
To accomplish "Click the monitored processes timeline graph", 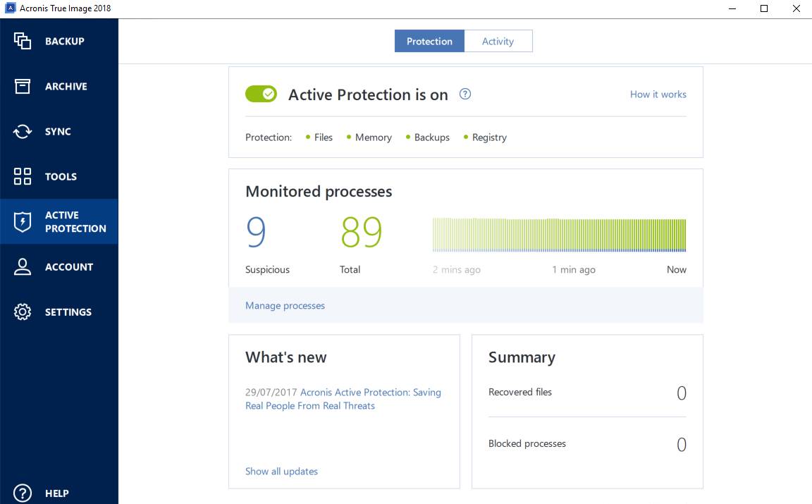I will click(559, 235).
